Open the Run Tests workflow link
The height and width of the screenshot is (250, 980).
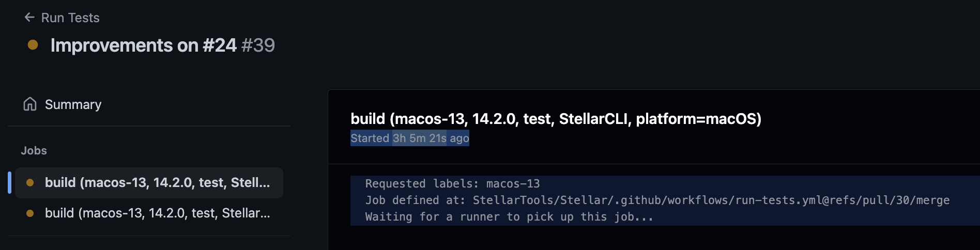(x=70, y=18)
